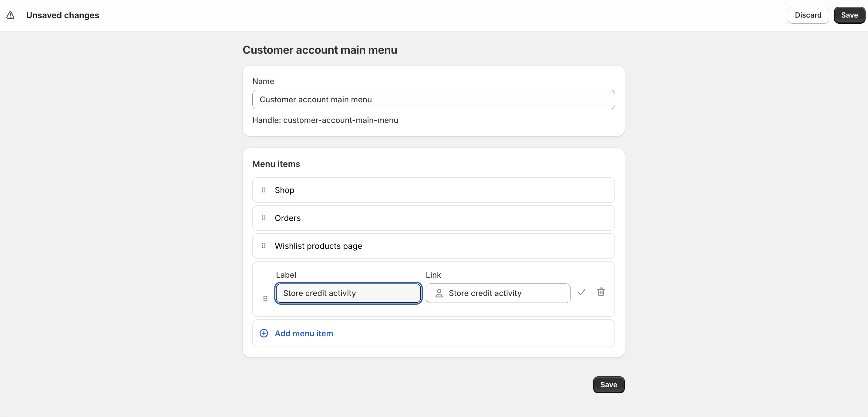The image size is (868, 417).
Task: Click the Customer account main menu heading
Action: tap(319, 50)
